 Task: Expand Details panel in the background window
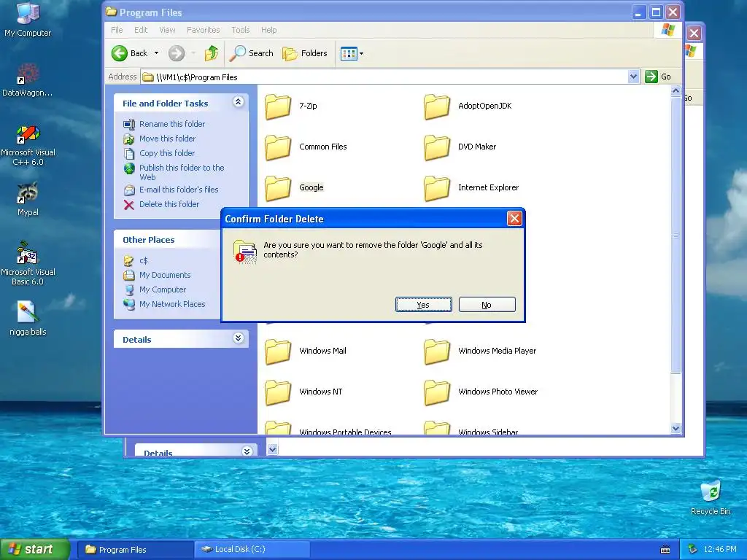[247, 451]
